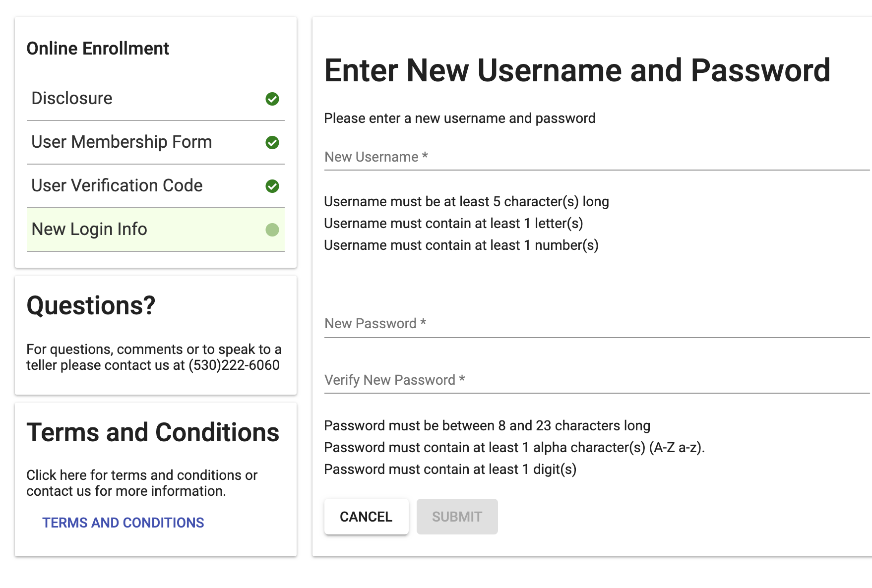The width and height of the screenshot is (872, 588).
Task: Click the Questions? heading
Action: click(x=91, y=305)
